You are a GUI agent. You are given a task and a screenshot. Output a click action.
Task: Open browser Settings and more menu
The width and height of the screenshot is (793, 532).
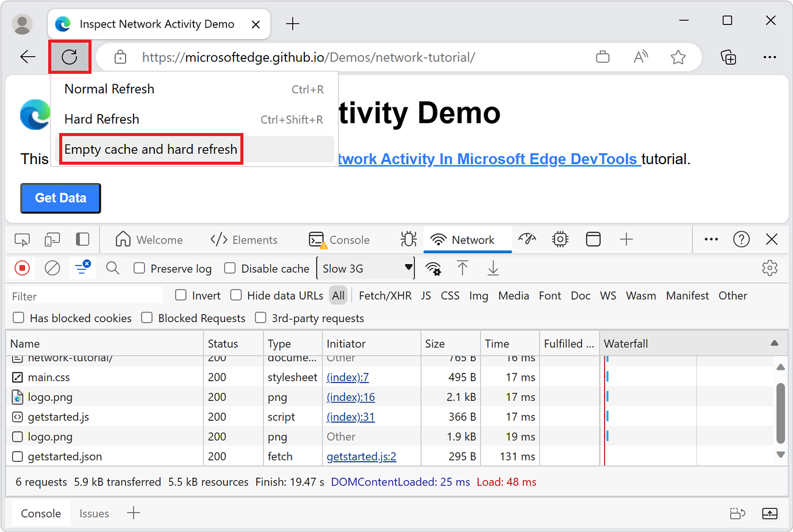(x=769, y=57)
